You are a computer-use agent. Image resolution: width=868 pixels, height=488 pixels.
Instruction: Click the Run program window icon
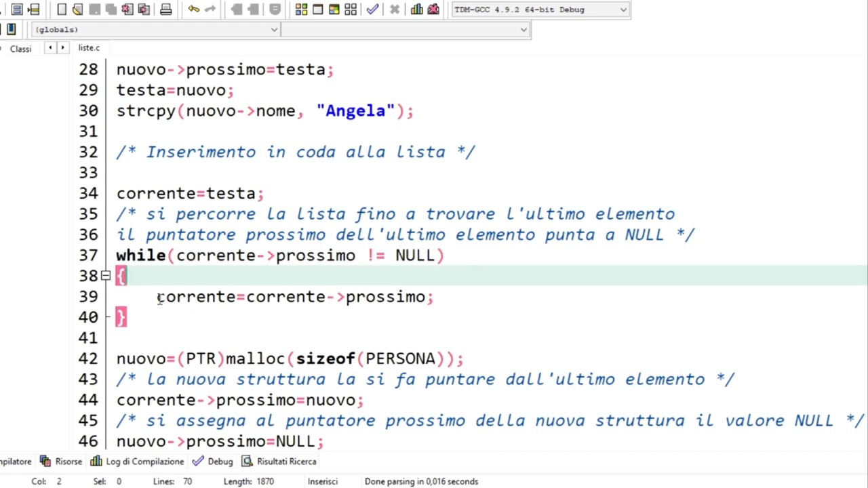317,9
